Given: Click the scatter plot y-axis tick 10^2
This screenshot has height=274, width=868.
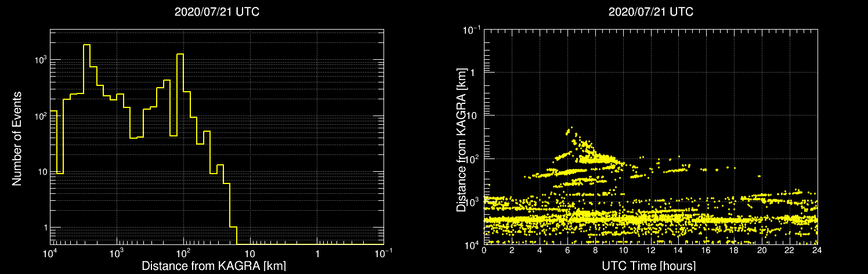Looking at the screenshot, I should [473, 158].
